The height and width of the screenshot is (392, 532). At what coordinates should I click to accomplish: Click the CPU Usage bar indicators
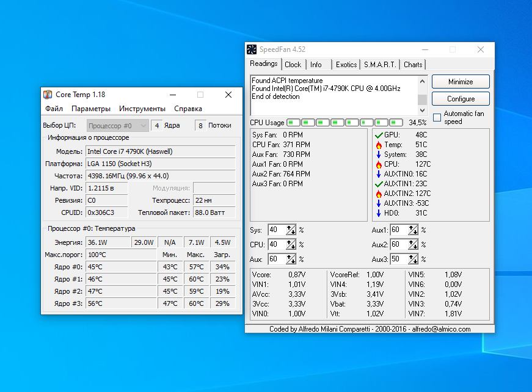344,122
